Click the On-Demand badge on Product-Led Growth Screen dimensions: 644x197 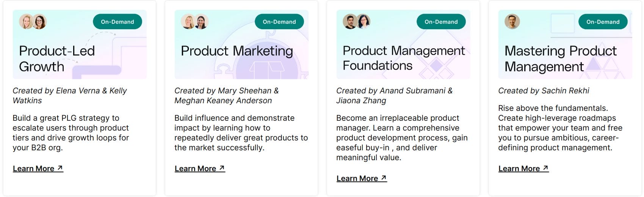(118, 22)
